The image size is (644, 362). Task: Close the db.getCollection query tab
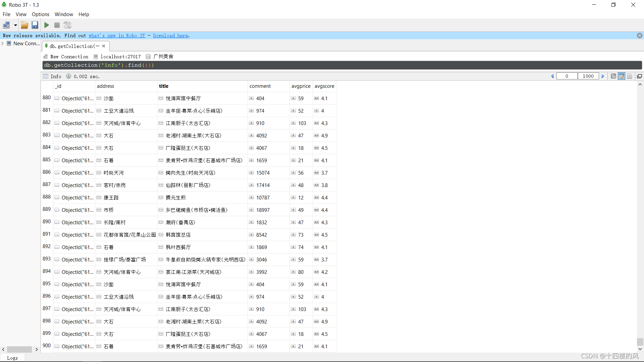pos(104,46)
